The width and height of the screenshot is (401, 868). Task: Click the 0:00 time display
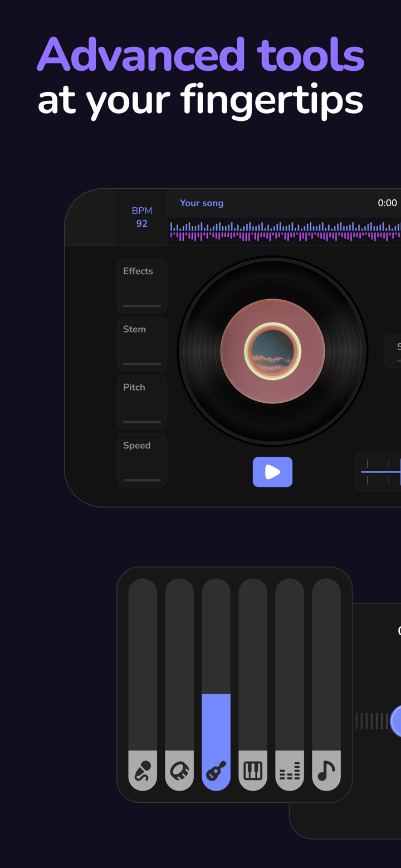[x=388, y=203]
